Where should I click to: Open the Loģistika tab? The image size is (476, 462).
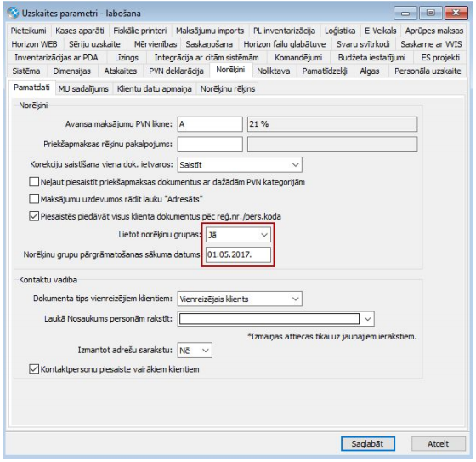pos(340,31)
